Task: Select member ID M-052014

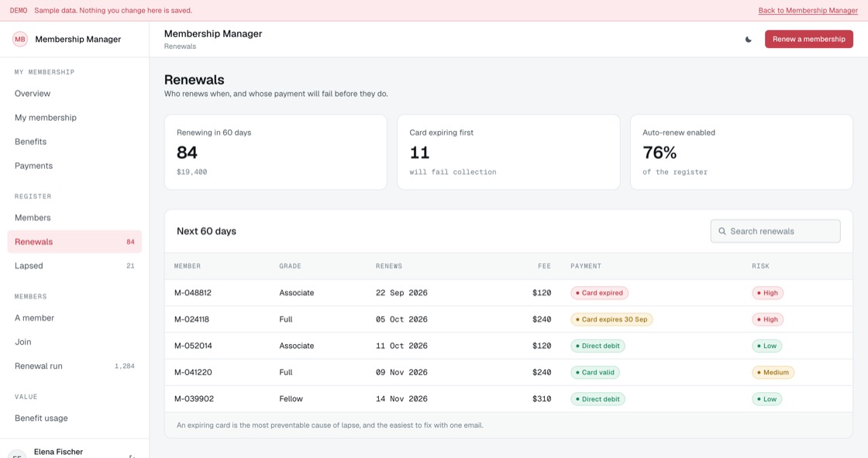Action: (193, 346)
